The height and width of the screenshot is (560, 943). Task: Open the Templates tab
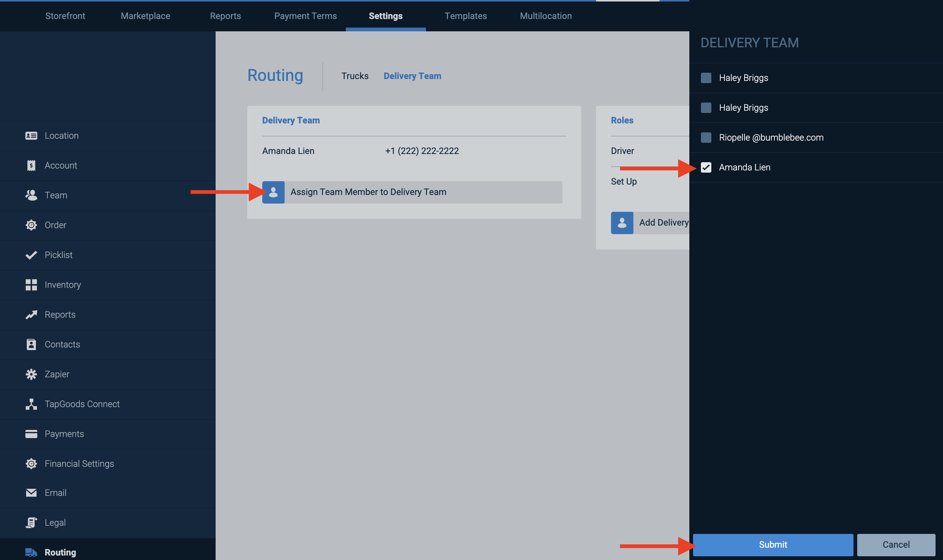coord(466,16)
